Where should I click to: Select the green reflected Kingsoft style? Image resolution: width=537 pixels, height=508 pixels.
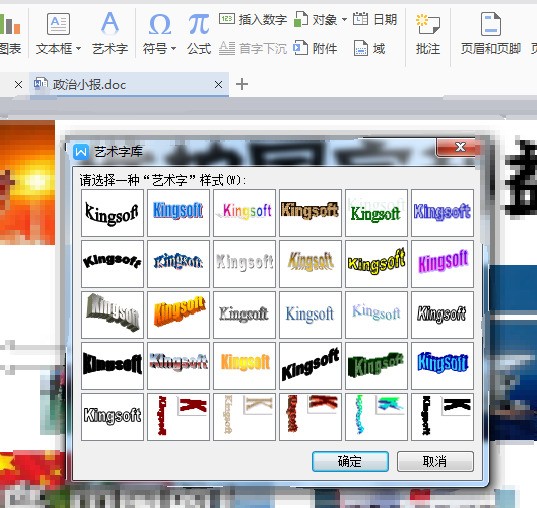coord(376,213)
